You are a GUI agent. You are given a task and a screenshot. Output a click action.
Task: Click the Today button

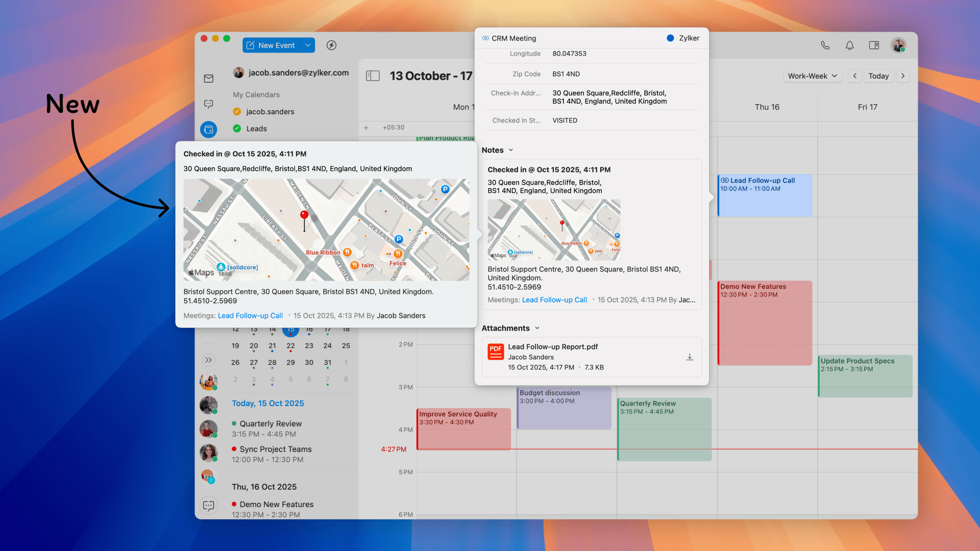coord(878,76)
